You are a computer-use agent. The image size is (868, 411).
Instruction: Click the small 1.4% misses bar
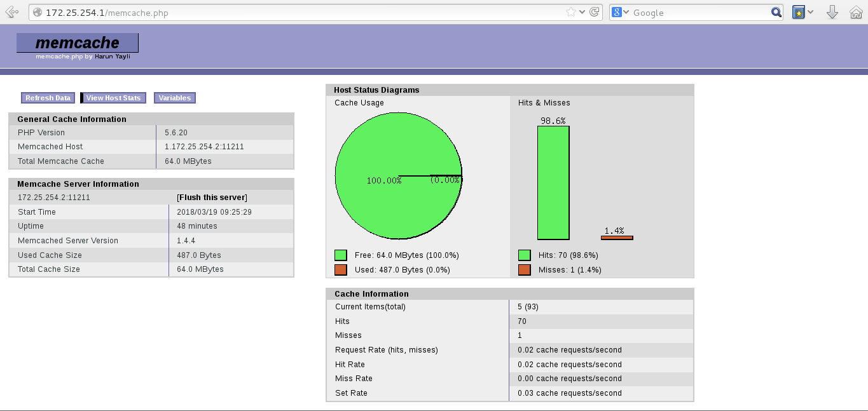pyautogui.click(x=617, y=238)
